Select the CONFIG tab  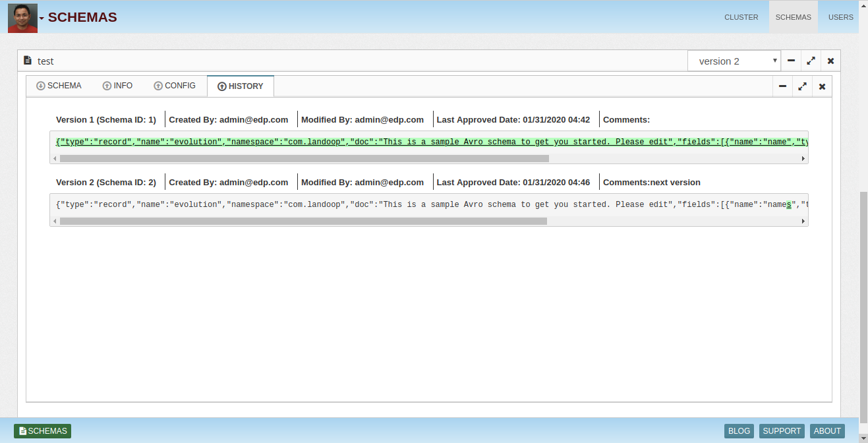point(175,86)
